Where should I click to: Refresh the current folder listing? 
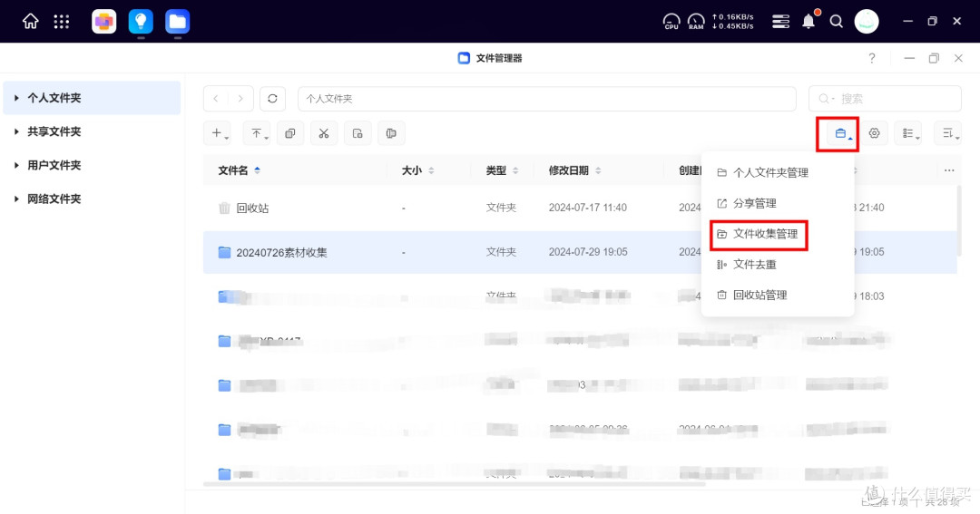coord(272,99)
